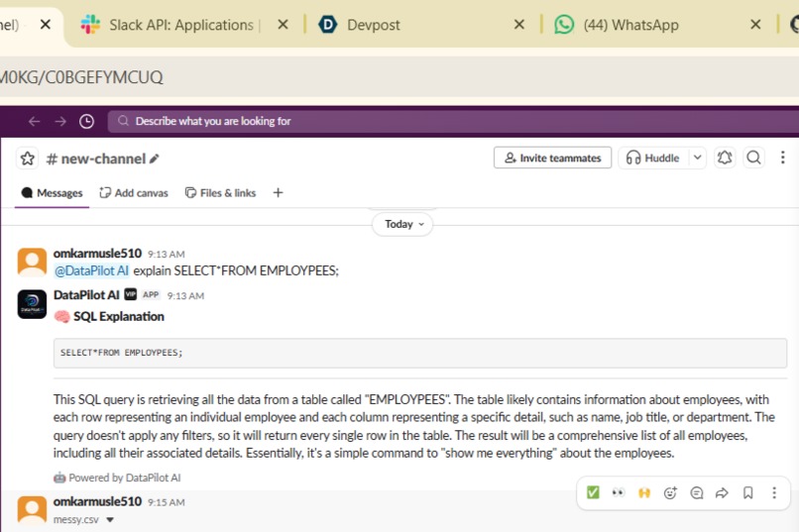Open omkarmusle510 profile at 9:15 AM
This screenshot has width=799, height=532.
97,501
